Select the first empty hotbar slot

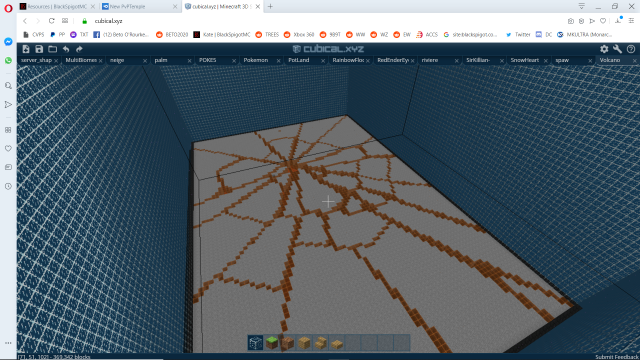353,343
